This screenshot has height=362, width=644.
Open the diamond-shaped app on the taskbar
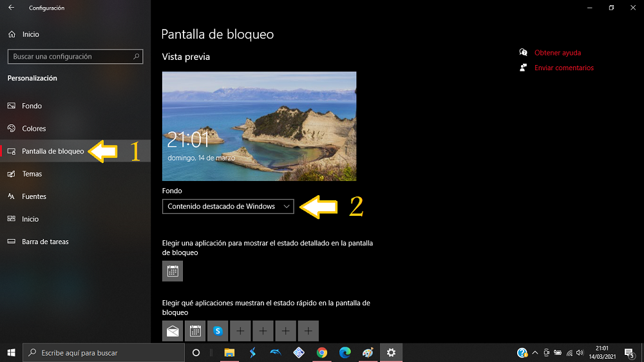(299, 352)
